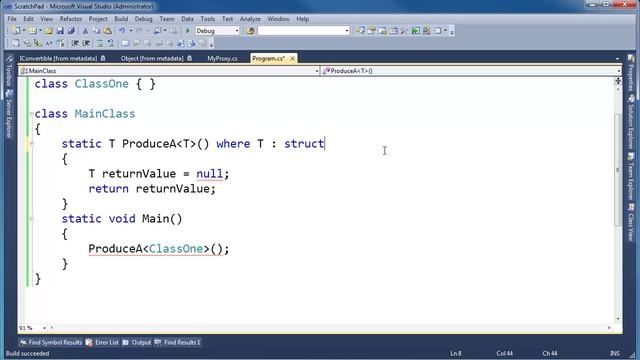The height and width of the screenshot is (360, 640).
Task: Click the Save All icon
Action: (x=71, y=31)
